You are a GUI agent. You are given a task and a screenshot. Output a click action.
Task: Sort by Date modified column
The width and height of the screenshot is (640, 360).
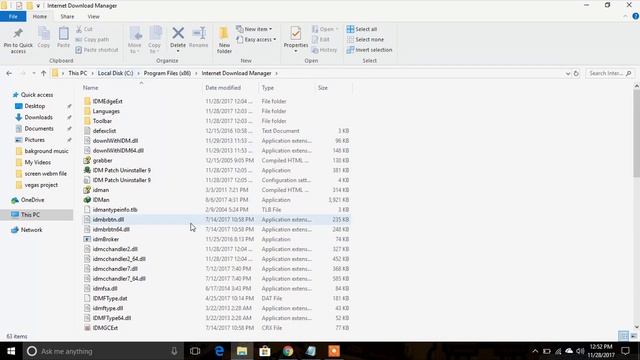(x=223, y=88)
